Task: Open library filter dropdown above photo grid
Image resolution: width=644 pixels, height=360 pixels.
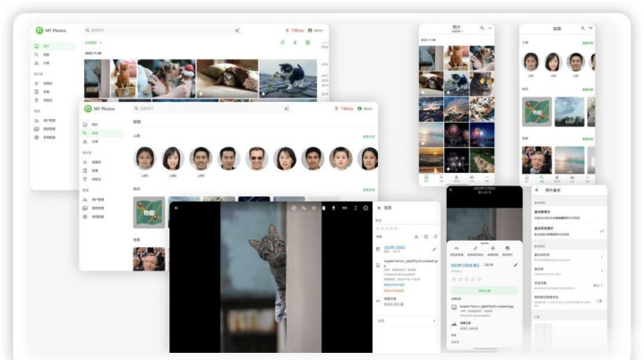Action: pos(93,43)
